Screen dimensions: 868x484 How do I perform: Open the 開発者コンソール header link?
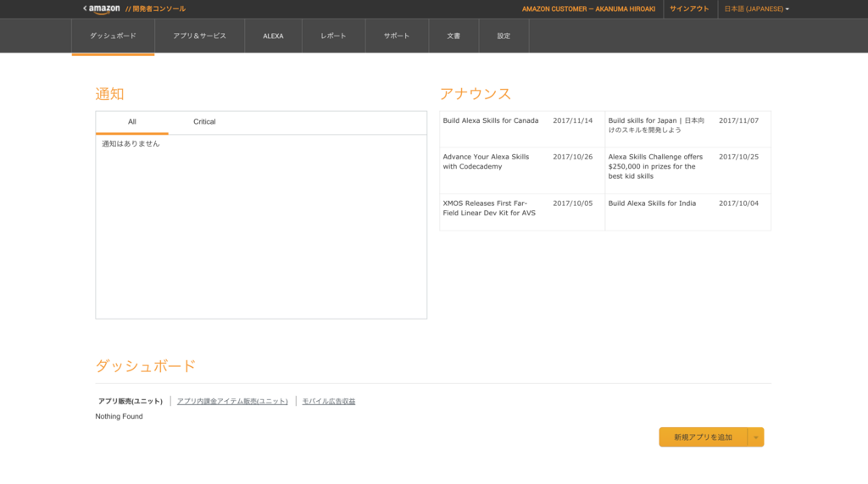[x=156, y=8]
